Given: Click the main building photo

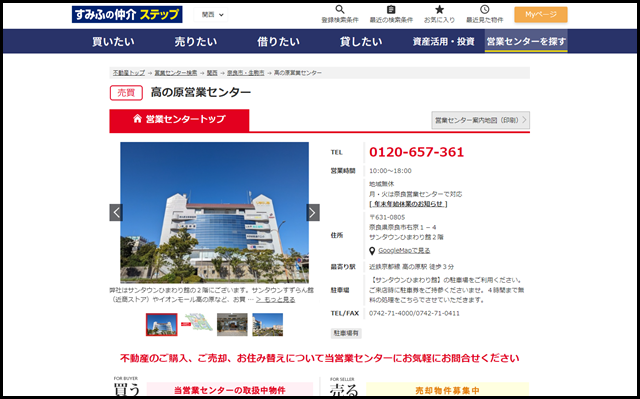Looking at the screenshot, I should pyautogui.click(x=214, y=213).
